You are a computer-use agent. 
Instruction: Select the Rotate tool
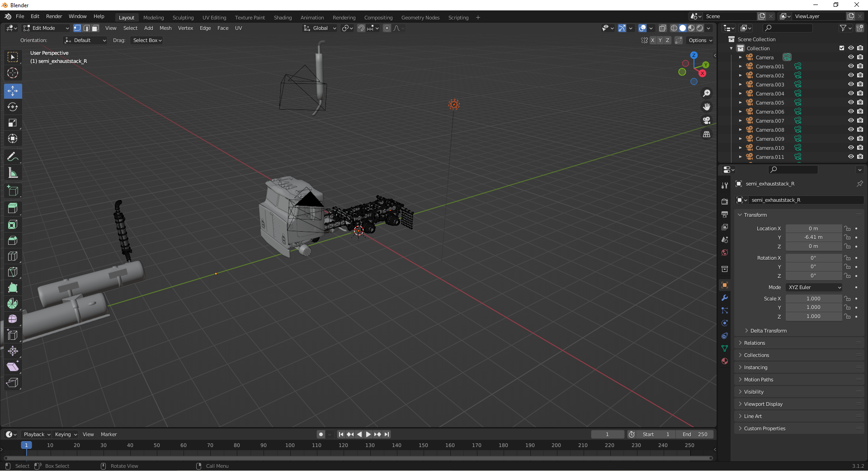[x=13, y=107]
